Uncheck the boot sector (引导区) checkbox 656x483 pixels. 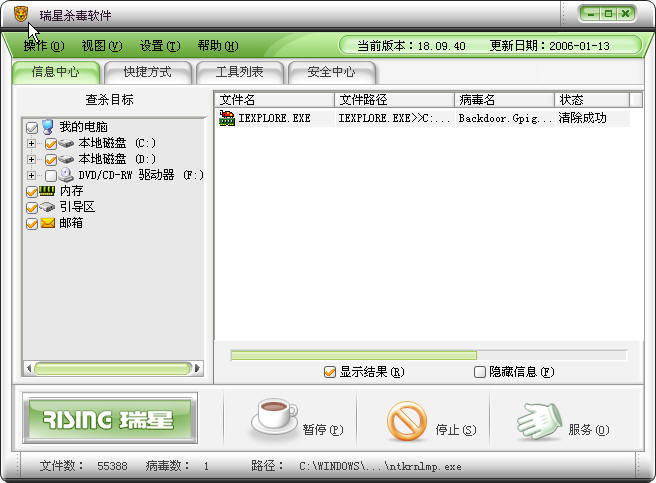pos(32,207)
